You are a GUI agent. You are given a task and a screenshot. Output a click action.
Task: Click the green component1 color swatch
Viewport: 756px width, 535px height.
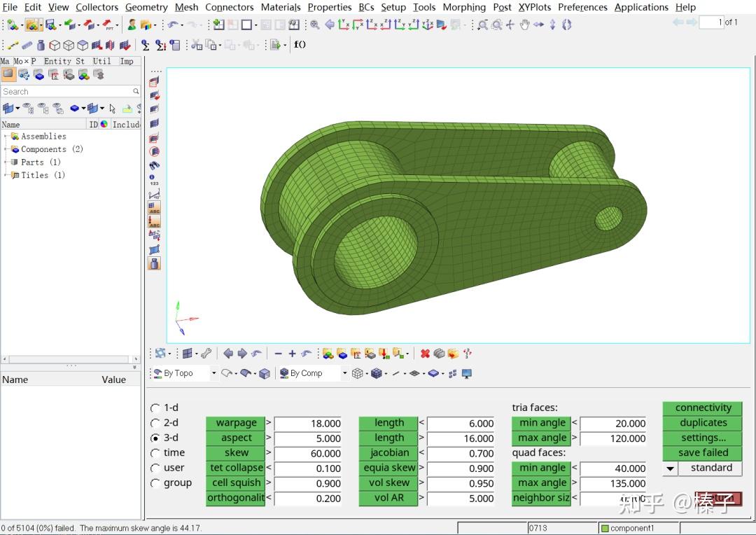tap(605, 528)
